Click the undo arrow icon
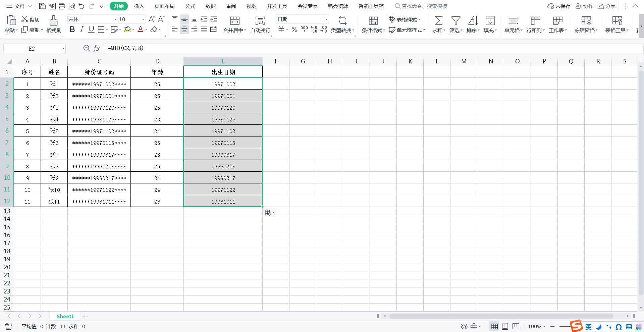Image resolution: width=644 pixels, height=332 pixels. 81,6
